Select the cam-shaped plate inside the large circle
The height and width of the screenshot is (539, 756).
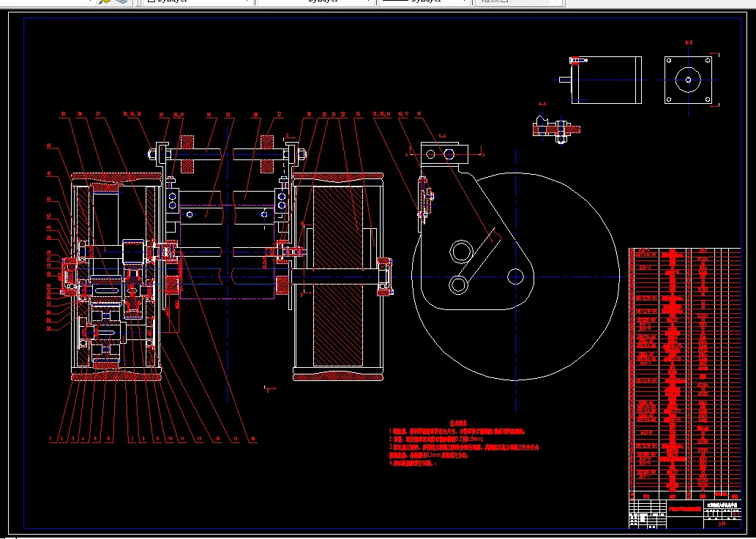[477, 241]
